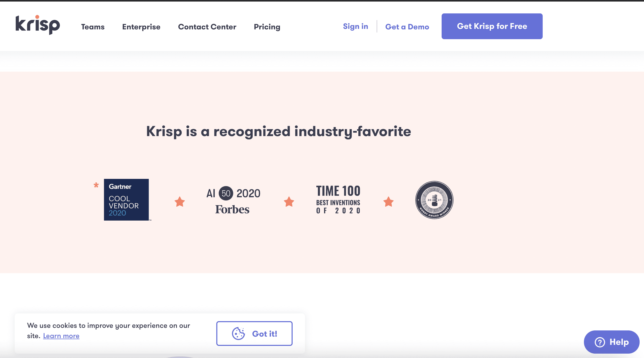Request a demo via Get a Demo

tap(407, 27)
